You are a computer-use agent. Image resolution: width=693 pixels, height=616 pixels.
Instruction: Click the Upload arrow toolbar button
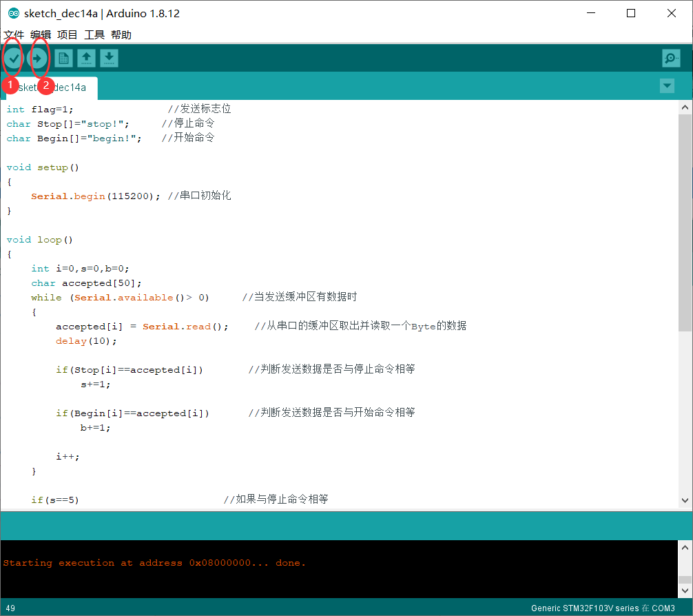tap(38, 58)
